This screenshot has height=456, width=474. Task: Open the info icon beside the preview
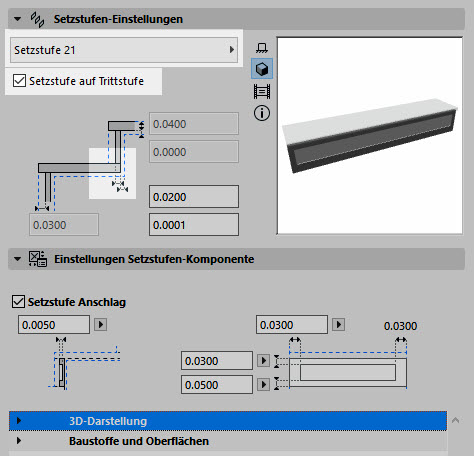pos(262,113)
